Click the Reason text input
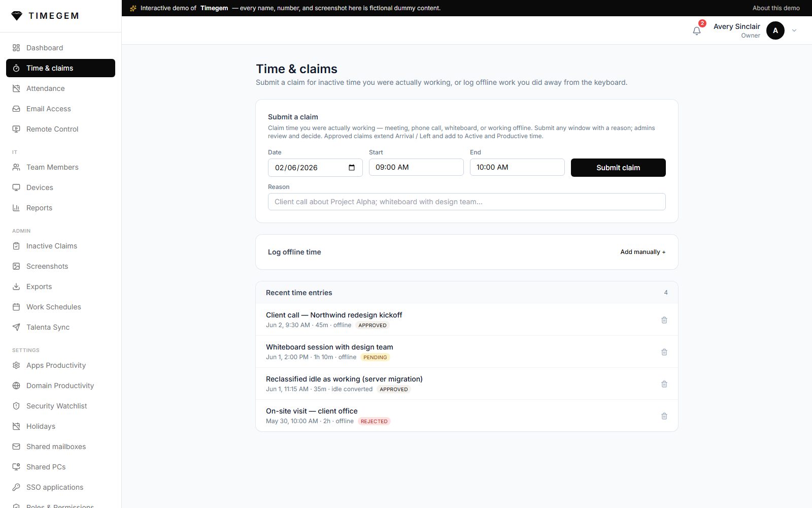Screen dimensions: 812x508 pyautogui.click(x=467, y=202)
